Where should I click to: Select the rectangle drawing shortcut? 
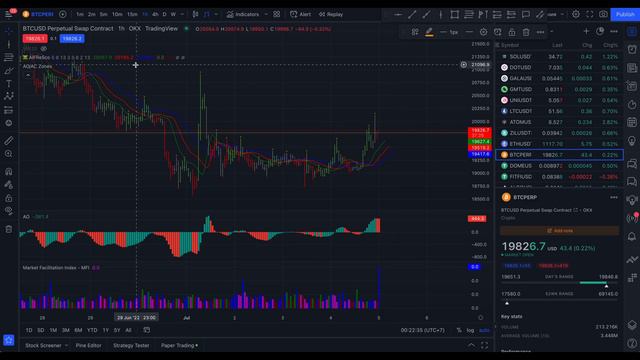(x=454, y=15)
